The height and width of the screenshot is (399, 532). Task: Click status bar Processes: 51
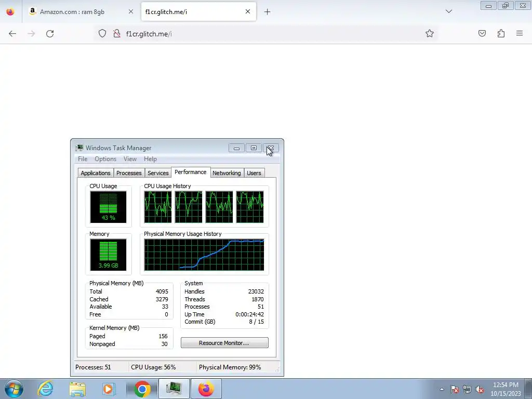click(93, 367)
